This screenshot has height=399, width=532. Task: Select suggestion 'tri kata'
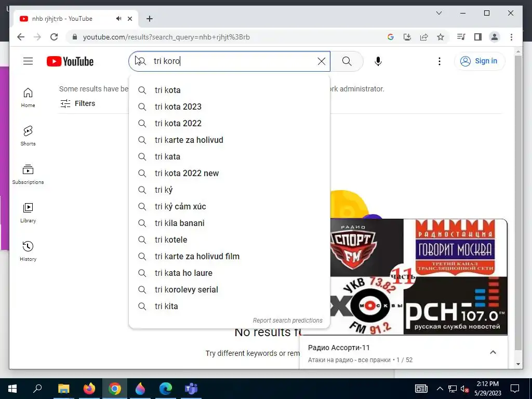tap(229, 157)
